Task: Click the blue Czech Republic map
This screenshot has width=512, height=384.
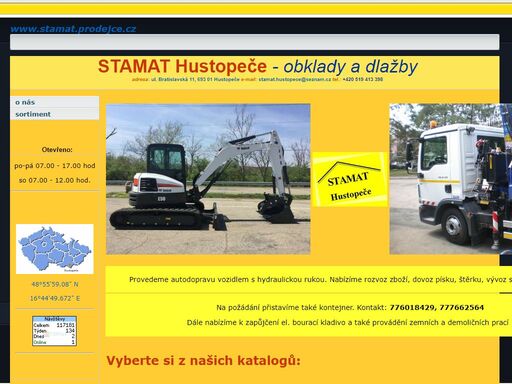Action: (x=55, y=249)
